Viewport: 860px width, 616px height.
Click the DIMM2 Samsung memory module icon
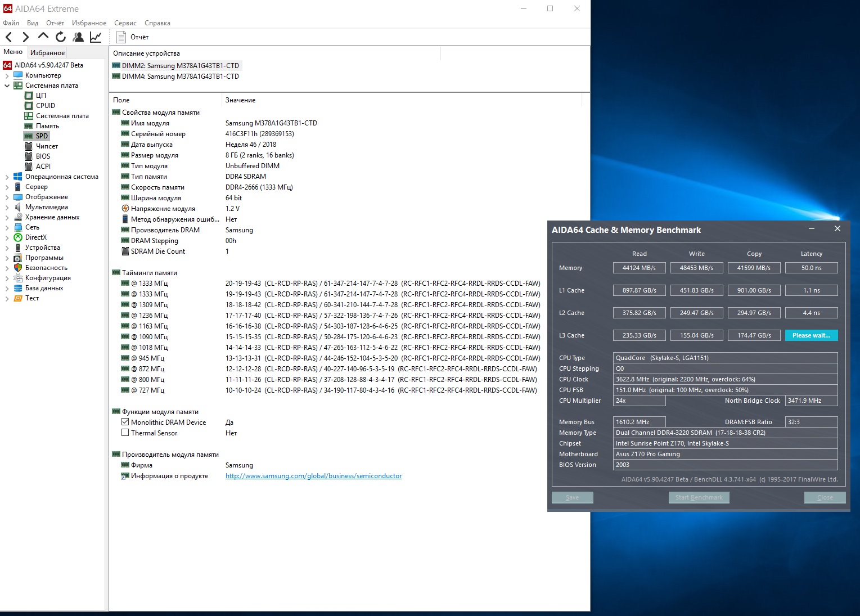point(116,66)
